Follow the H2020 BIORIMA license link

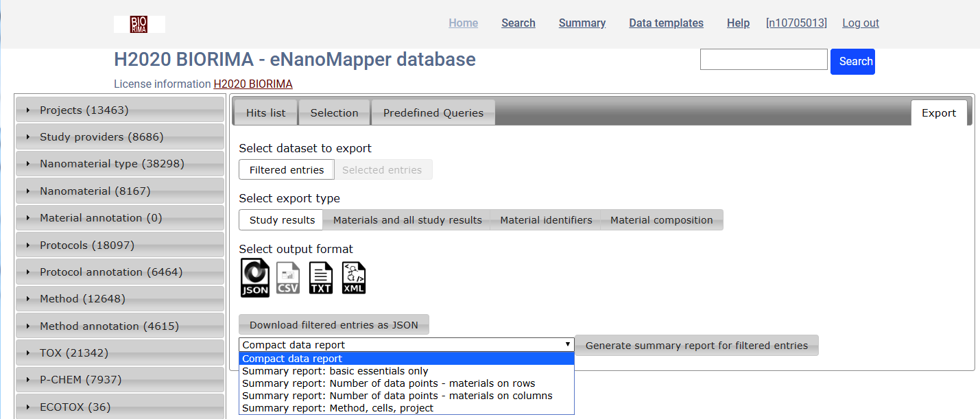pyautogui.click(x=253, y=84)
